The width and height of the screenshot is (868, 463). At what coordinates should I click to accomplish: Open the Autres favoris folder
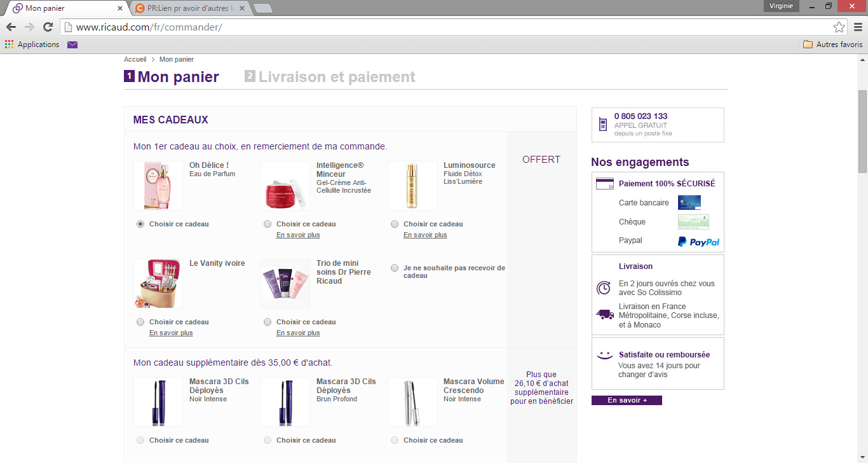pos(832,45)
